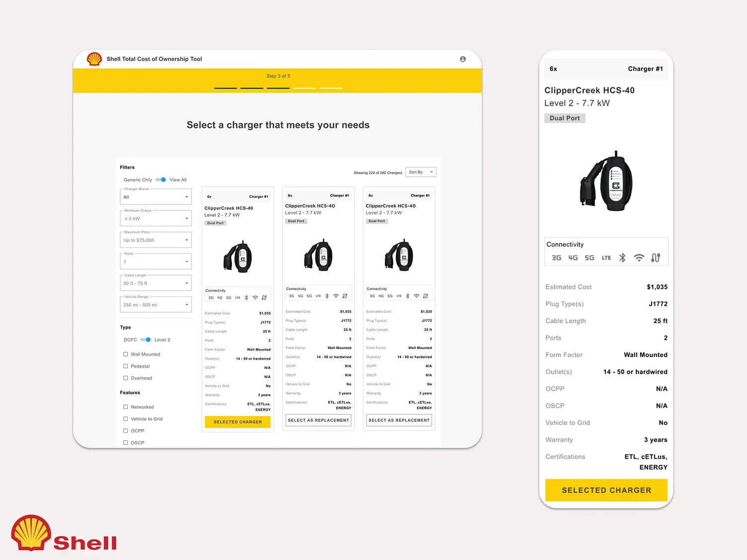This screenshot has height=560, width=747.
Task: Expand the Minimum Output dropdown
Action: [156, 218]
